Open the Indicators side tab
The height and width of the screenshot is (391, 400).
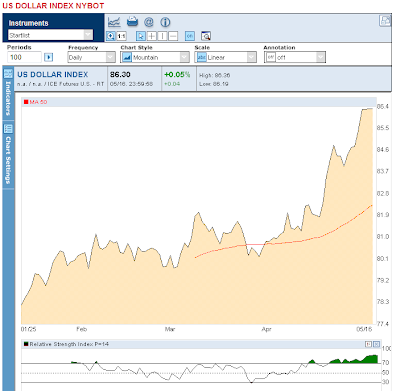pos(8,93)
